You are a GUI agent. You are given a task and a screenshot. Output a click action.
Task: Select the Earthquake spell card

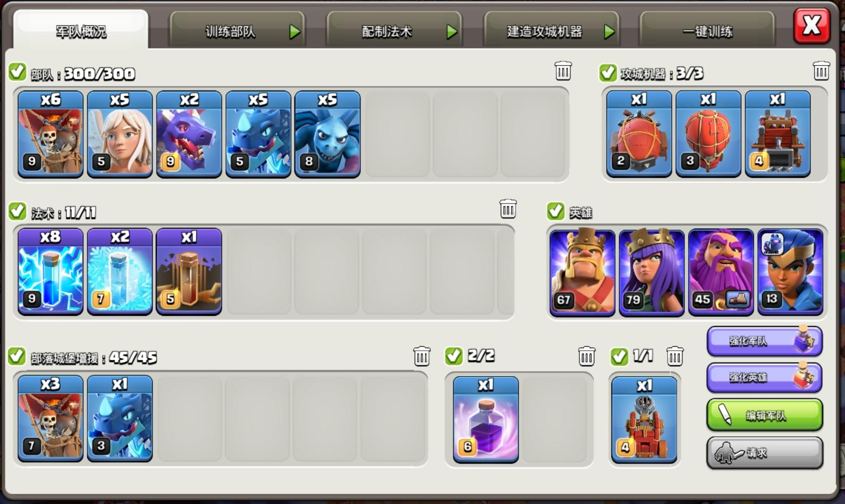(189, 272)
